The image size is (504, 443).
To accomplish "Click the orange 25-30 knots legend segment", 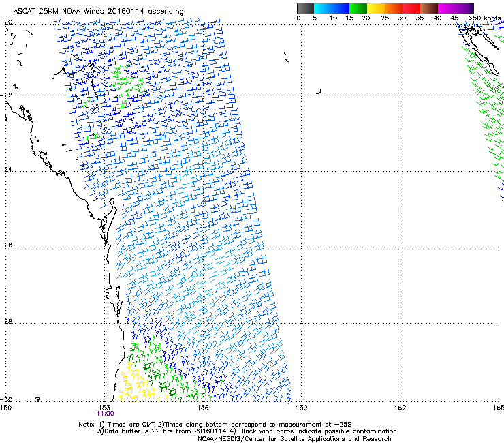I will tap(394, 8).
